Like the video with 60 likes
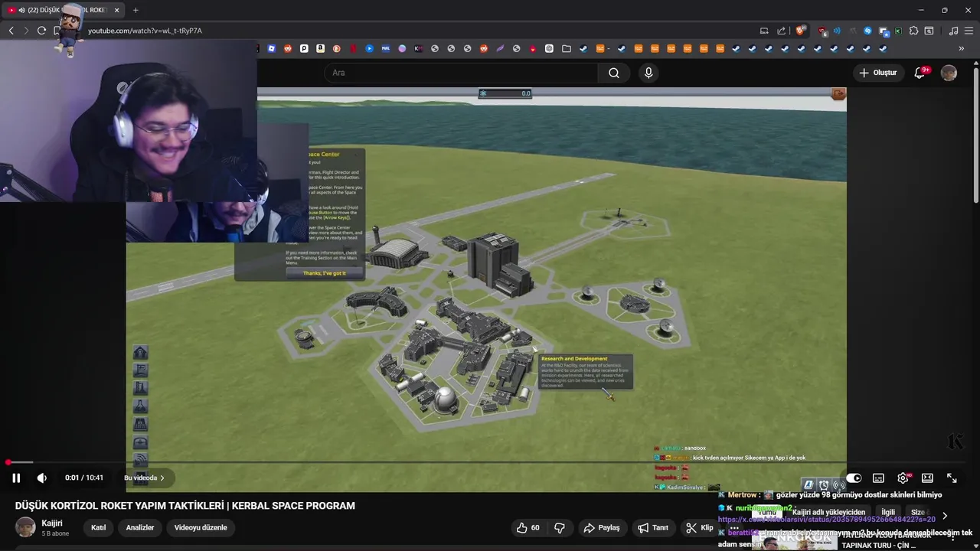 point(528,527)
